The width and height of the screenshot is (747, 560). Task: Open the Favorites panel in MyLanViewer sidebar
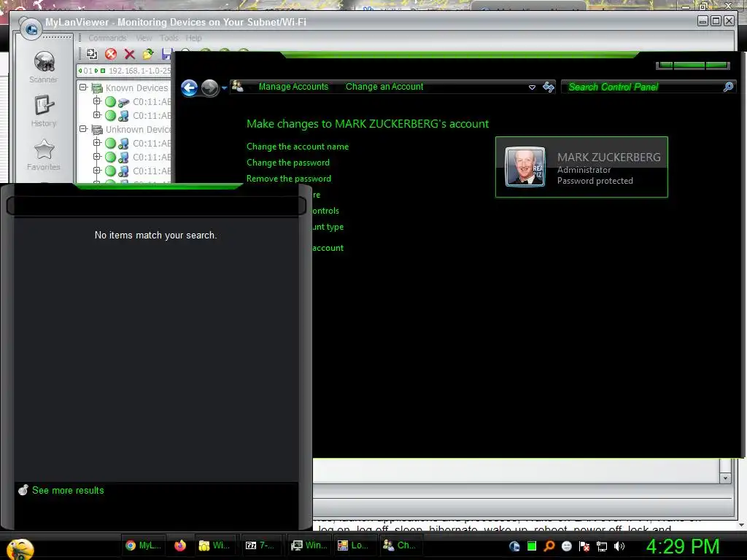pyautogui.click(x=44, y=155)
